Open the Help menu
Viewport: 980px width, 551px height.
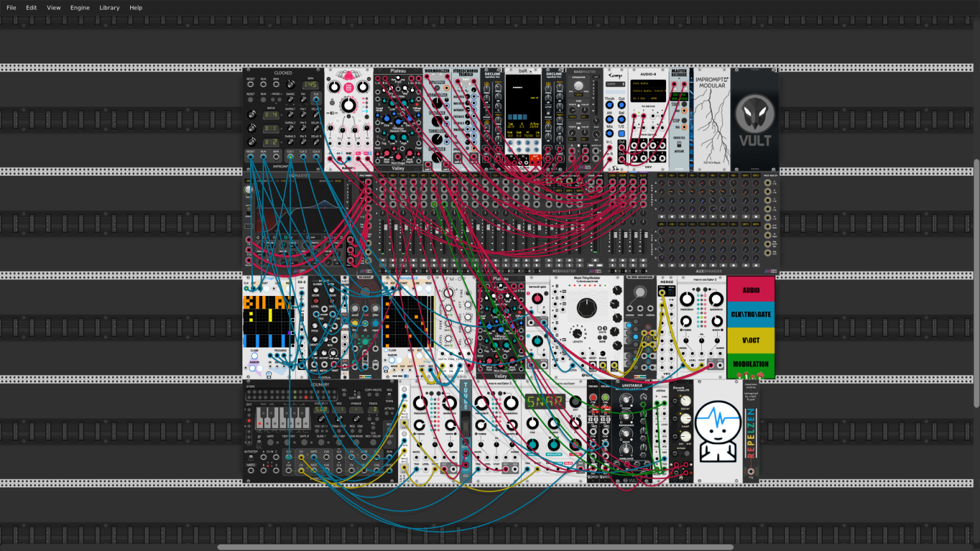click(x=136, y=8)
